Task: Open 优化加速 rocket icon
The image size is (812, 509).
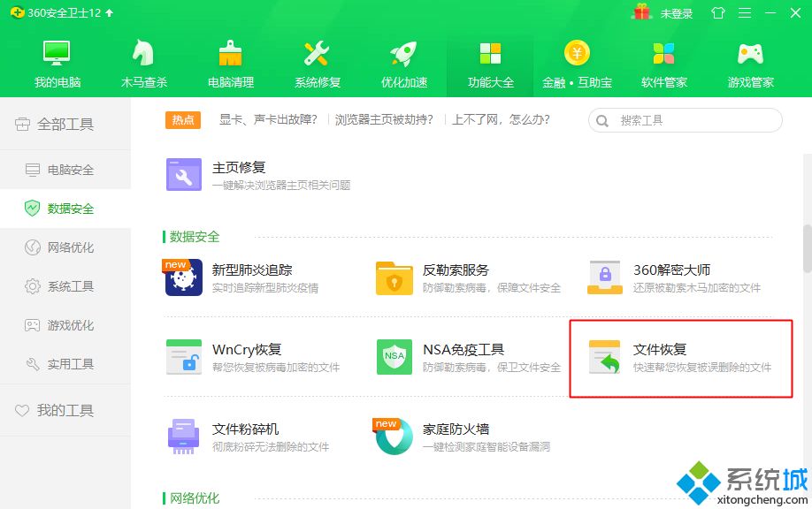Action: coord(404,53)
